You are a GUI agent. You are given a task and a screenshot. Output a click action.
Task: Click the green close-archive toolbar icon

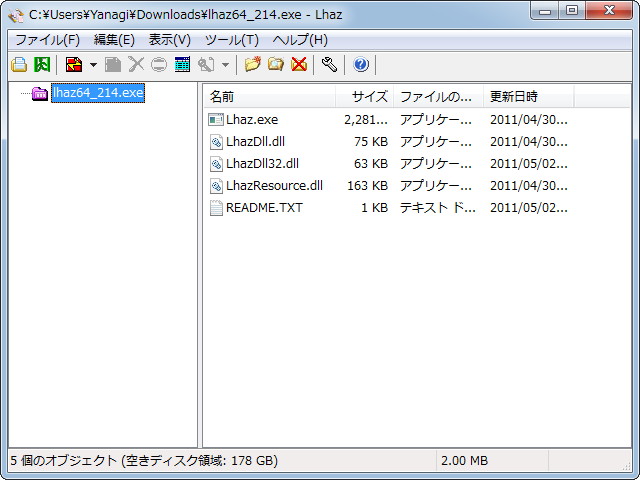(42, 64)
